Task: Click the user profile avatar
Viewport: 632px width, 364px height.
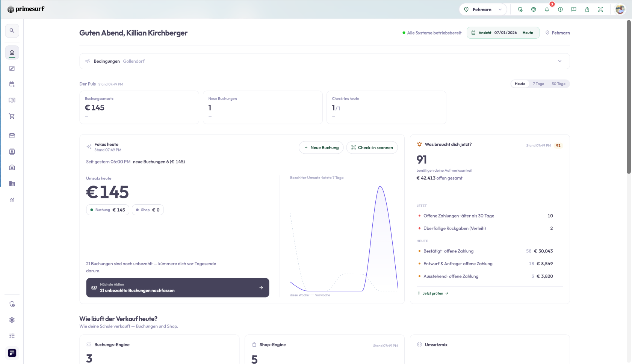Action: pyautogui.click(x=620, y=9)
